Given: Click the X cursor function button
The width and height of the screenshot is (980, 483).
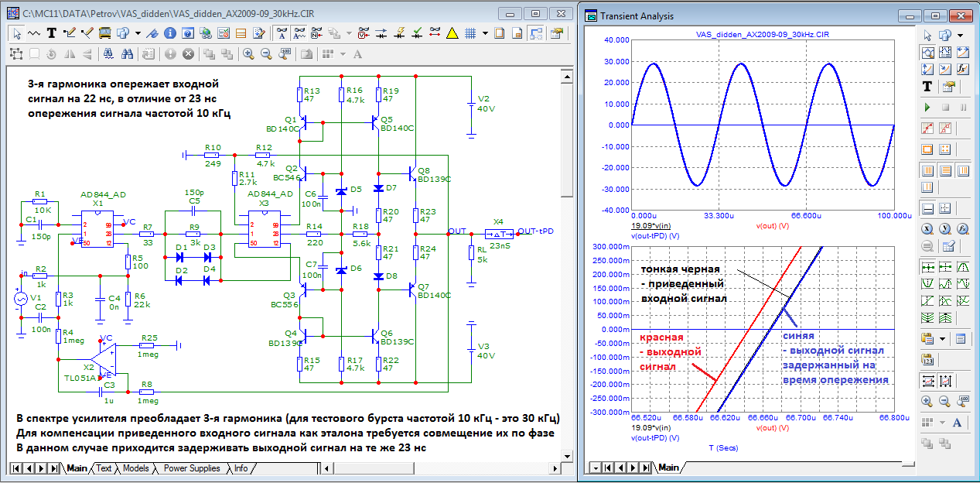Looking at the screenshot, I should pos(927,228).
